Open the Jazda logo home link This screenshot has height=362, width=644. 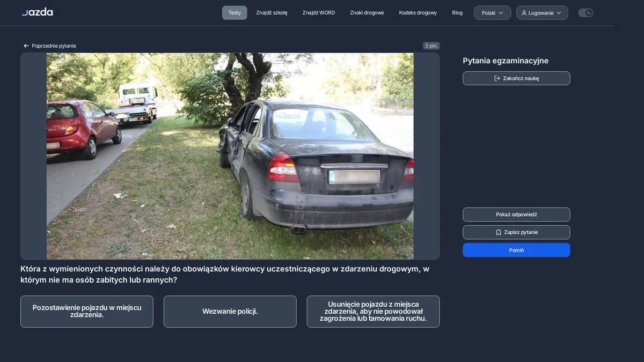[37, 12]
